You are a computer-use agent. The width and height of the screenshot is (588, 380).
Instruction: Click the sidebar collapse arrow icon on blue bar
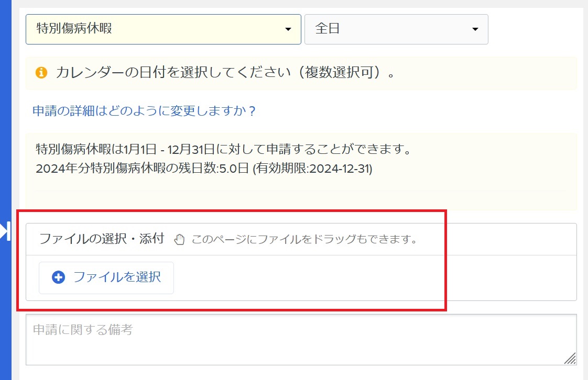(x=5, y=231)
